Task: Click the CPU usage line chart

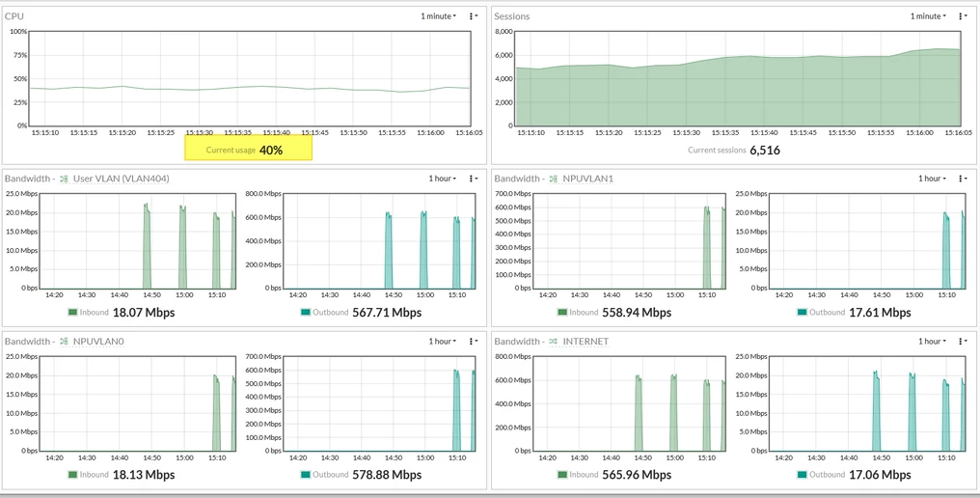Action: [249, 78]
